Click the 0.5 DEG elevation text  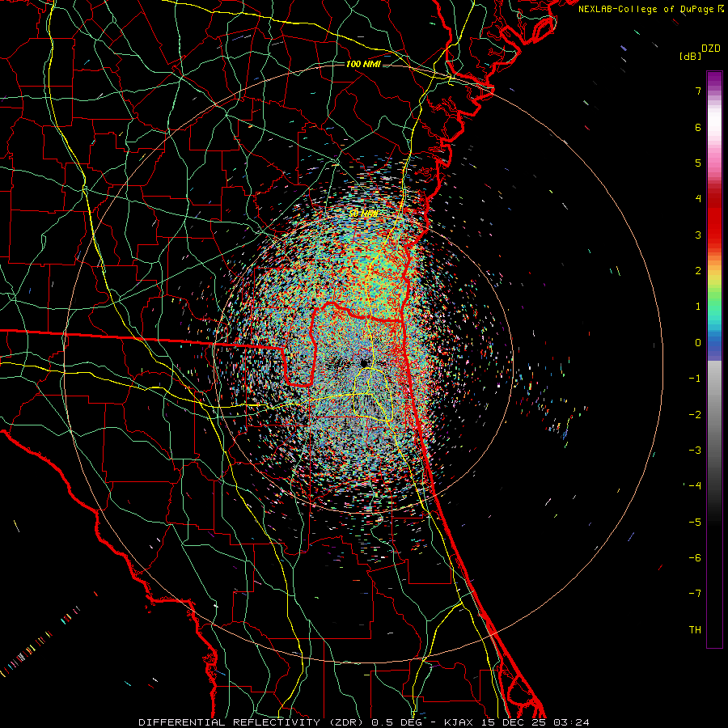(396, 722)
